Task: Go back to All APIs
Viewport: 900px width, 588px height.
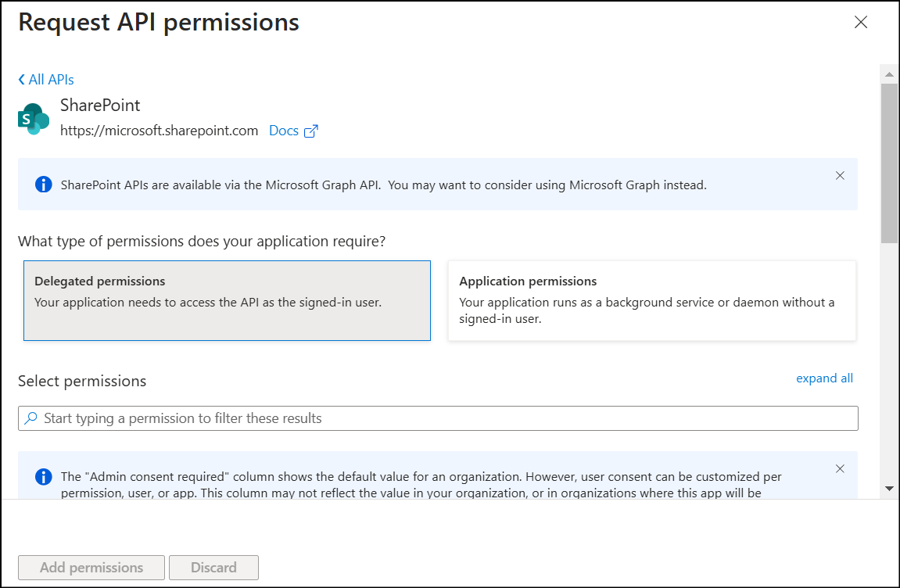Action: 46,80
